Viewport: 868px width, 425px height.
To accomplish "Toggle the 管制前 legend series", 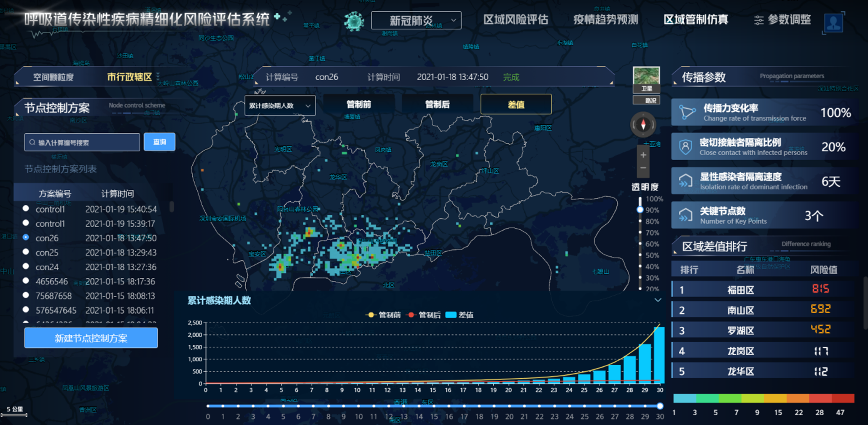I will pyautogui.click(x=384, y=315).
